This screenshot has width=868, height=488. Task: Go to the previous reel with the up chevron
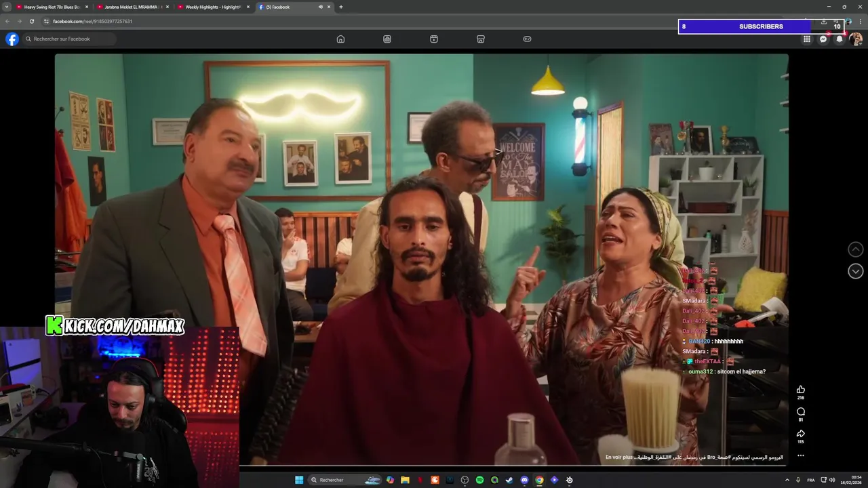tap(856, 249)
